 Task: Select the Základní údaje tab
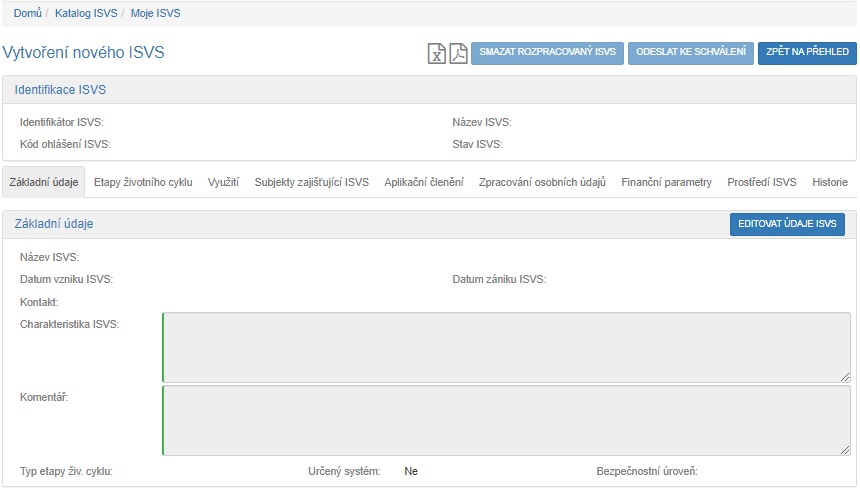pos(43,182)
